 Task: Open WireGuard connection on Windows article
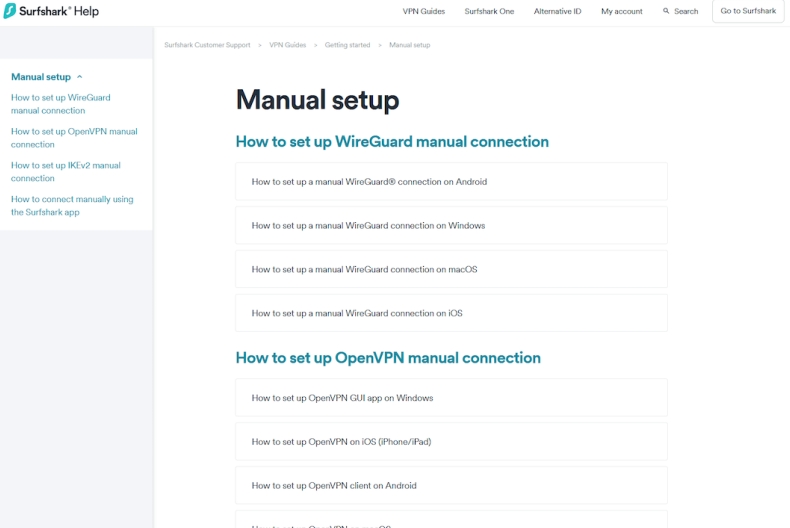368,226
